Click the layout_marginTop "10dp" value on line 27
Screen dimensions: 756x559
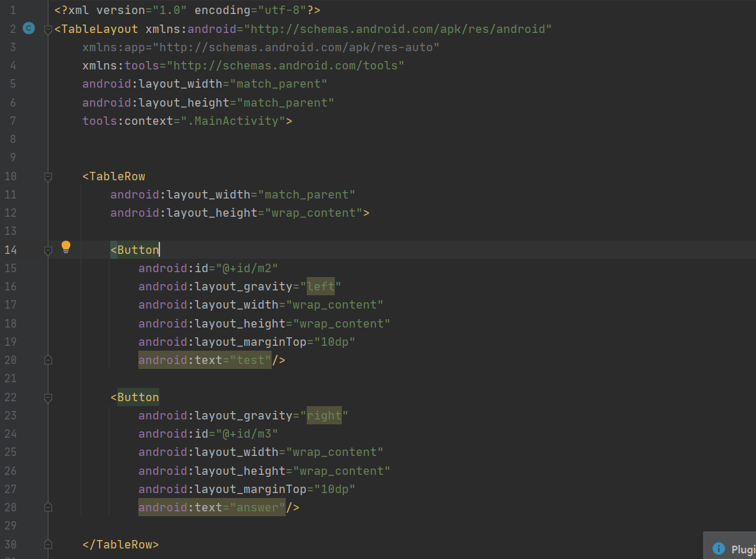click(335, 489)
